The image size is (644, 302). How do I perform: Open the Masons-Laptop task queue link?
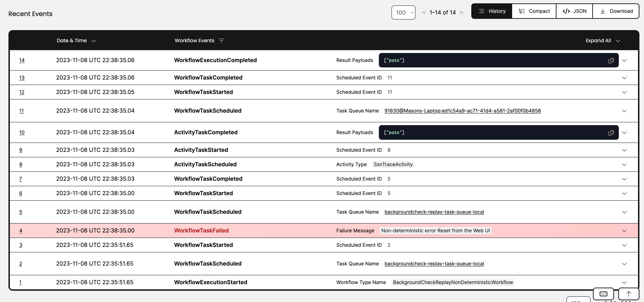pos(462,111)
